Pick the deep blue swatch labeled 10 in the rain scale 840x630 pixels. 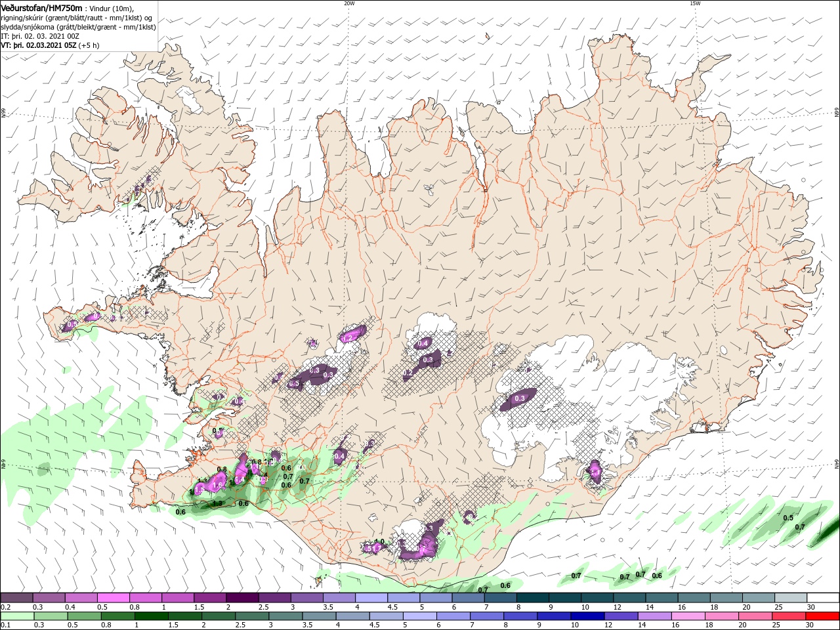click(586, 616)
